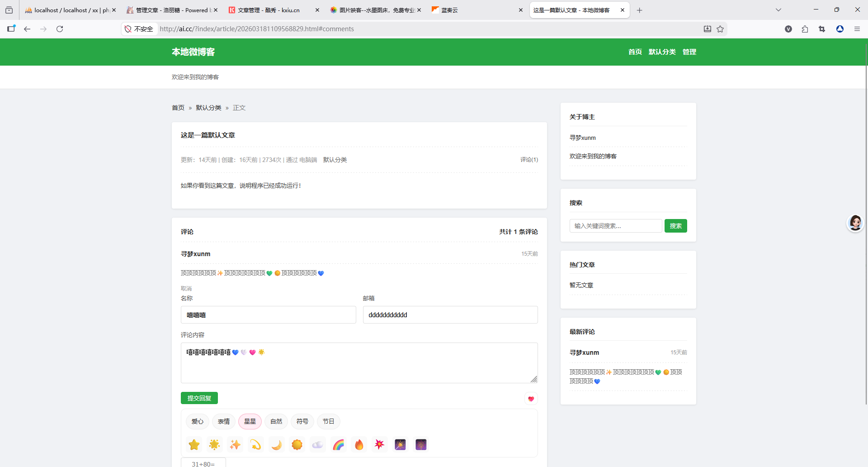Insert the rainbow emoji
This screenshot has height=467, width=868.
(x=338, y=445)
